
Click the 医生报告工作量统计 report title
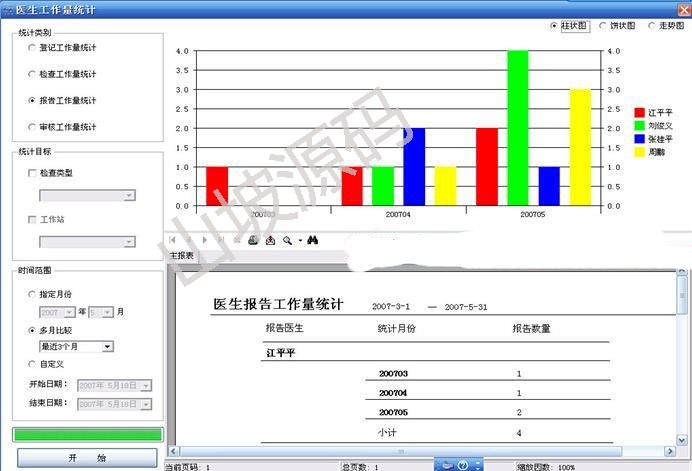coord(278,304)
